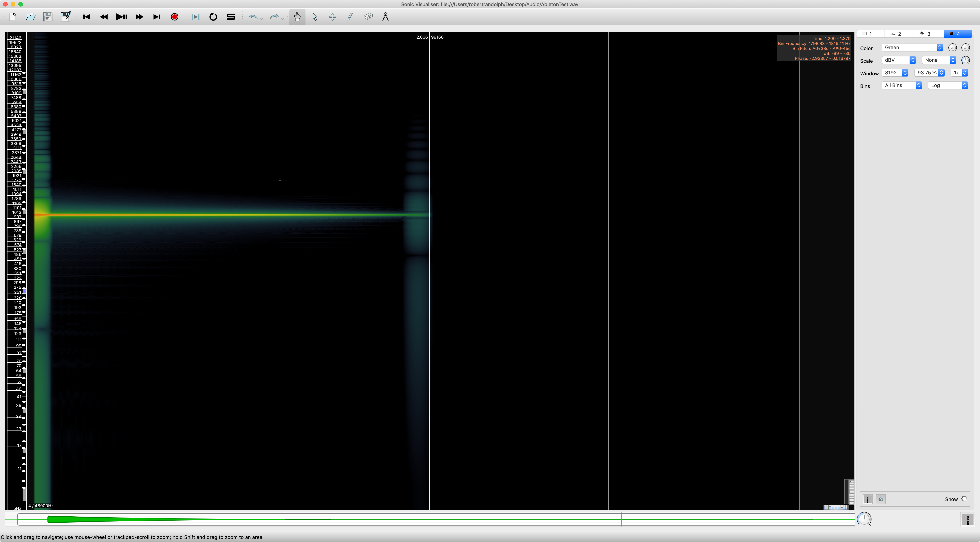Viewport: 980px width, 542px height.
Task: Select the Draw pencil tool
Action: (350, 17)
